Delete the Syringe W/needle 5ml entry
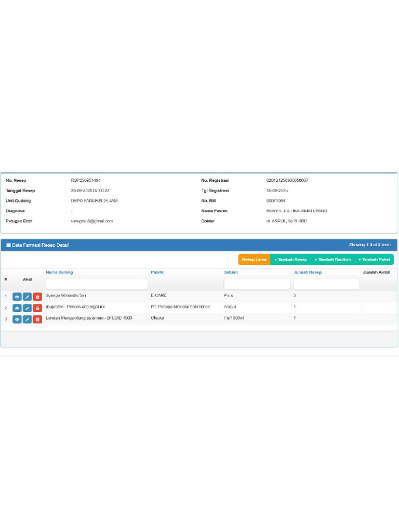This screenshot has width=399, height=532. 37,297
